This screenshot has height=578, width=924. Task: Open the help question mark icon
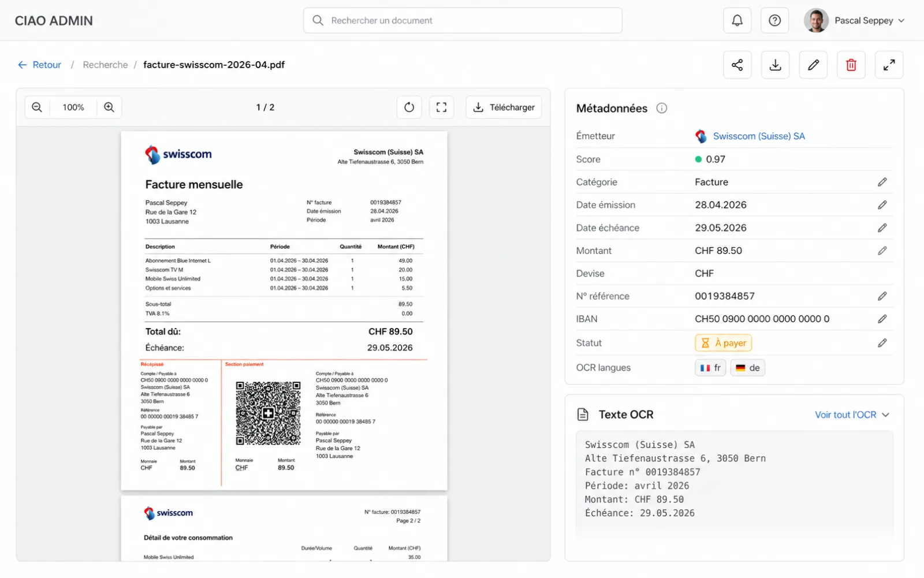[x=775, y=21]
